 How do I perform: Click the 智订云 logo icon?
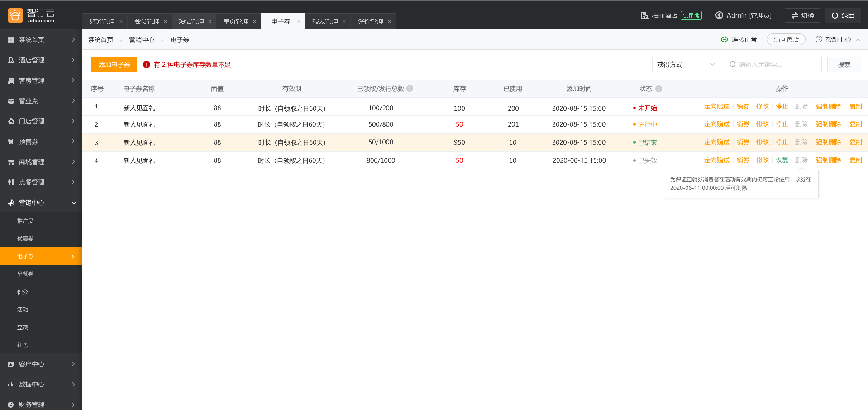(x=15, y=15)
